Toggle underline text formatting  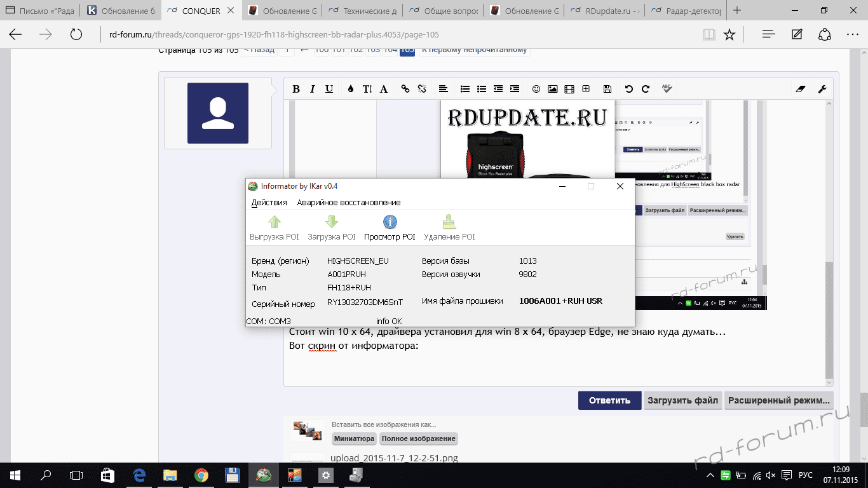tap(329, 89)
